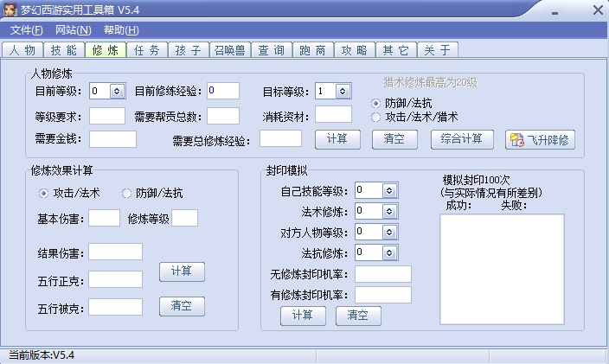Adjust the 法抗修炼 spinner
The height and width of the screenshot is (364, 609).
pos(389,253)
